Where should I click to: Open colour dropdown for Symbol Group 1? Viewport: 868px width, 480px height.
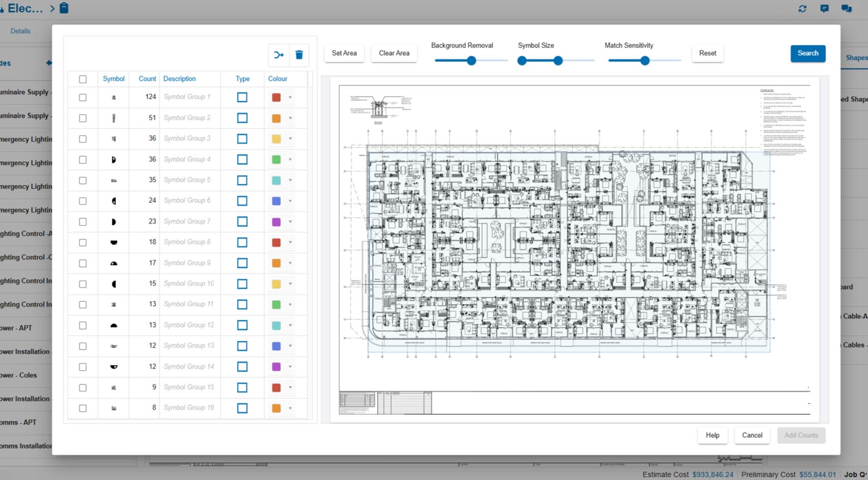(x=290, y=97)
